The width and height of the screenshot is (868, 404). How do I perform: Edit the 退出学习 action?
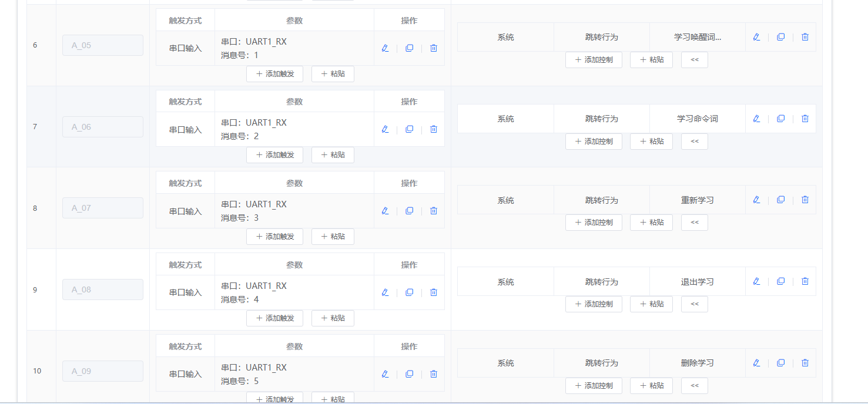click(x=756, y=281)
